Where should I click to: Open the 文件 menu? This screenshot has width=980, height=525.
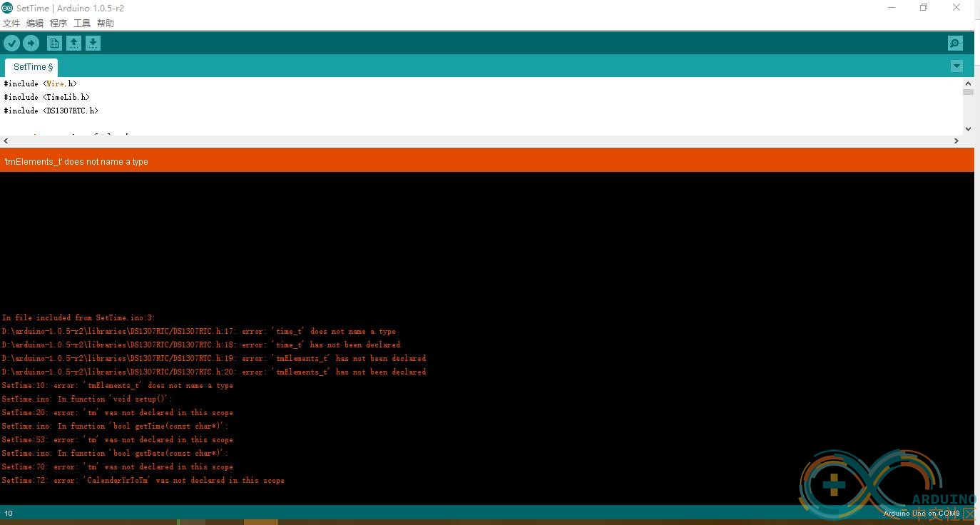(11, 24)
